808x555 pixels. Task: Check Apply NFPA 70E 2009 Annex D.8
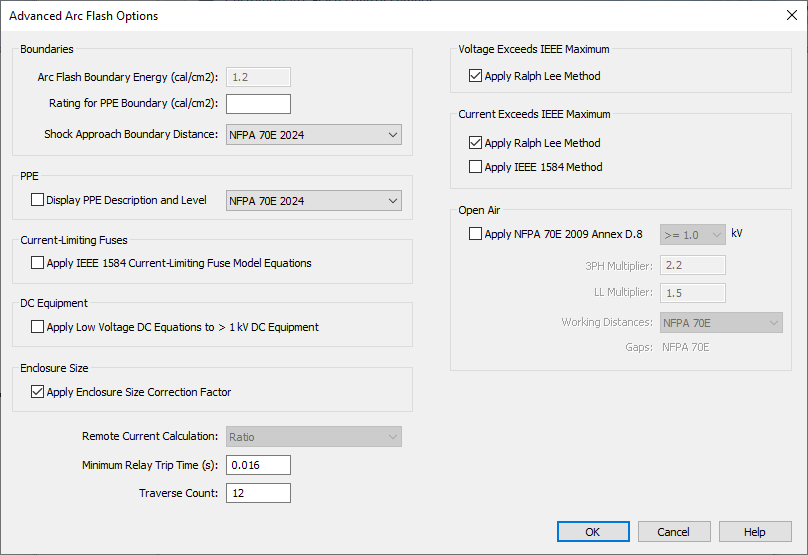pyautogui.click(x=475, y=234)
